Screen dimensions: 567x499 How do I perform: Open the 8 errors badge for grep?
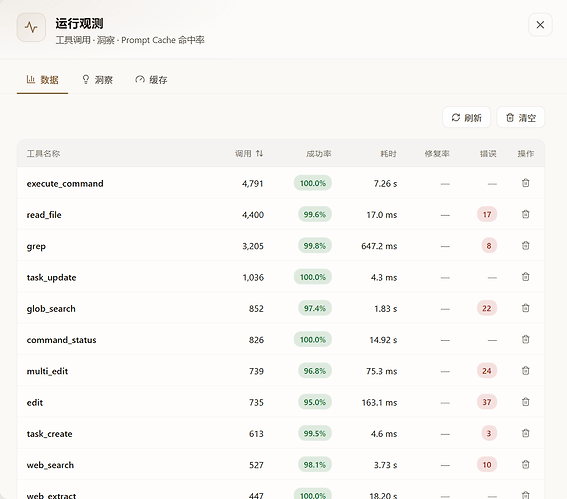489,246
